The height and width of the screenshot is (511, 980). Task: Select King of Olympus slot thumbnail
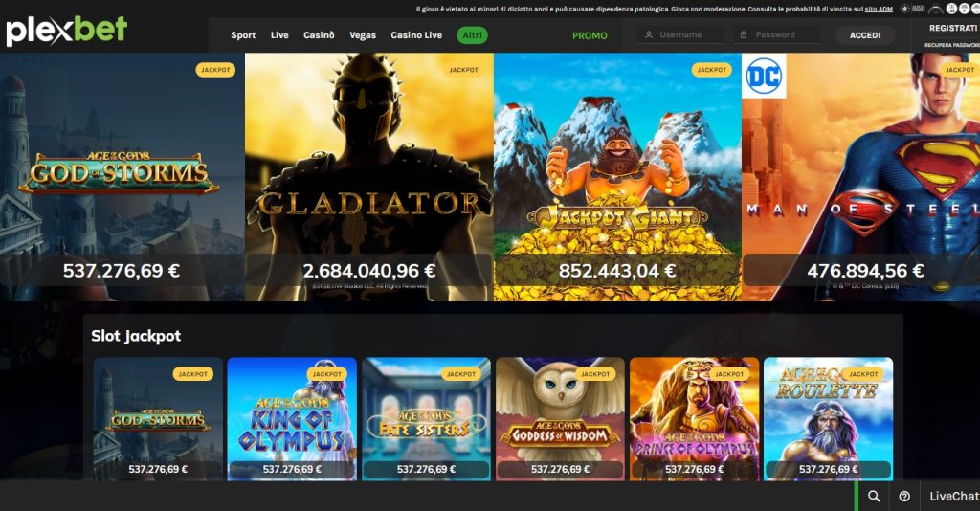[292, 418]
